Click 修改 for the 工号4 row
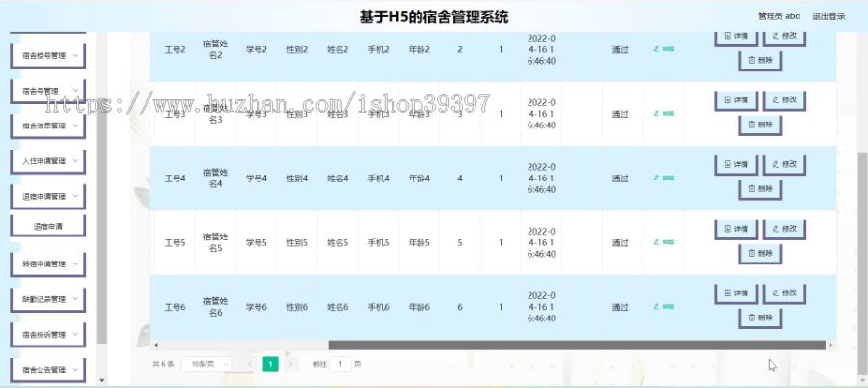This screenshot has width=868, height=388. (x=784, y=165)
